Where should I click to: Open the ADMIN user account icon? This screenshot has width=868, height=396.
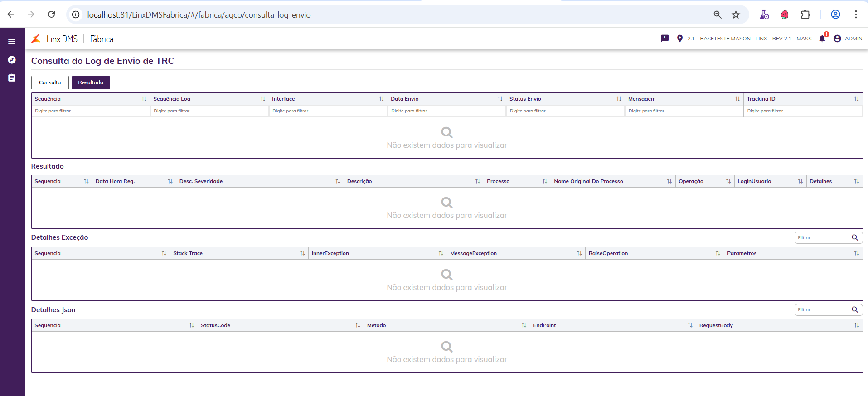tap(837, 39)
